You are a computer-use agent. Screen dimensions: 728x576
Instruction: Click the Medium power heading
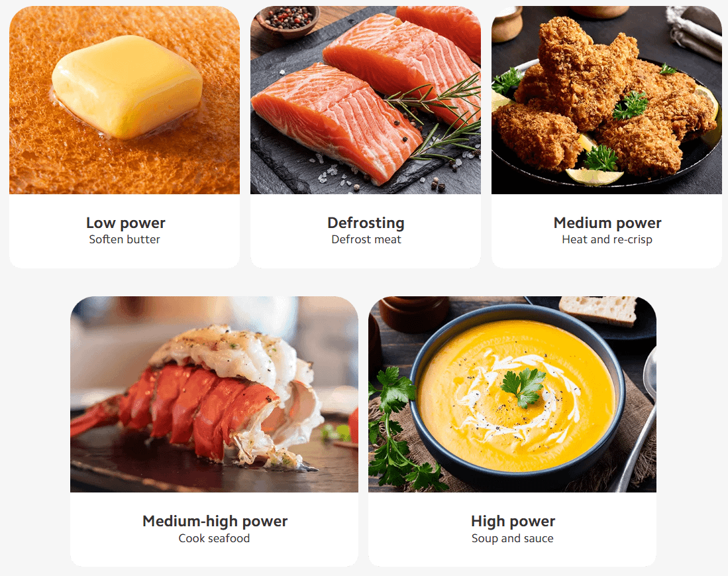(607, 223)
